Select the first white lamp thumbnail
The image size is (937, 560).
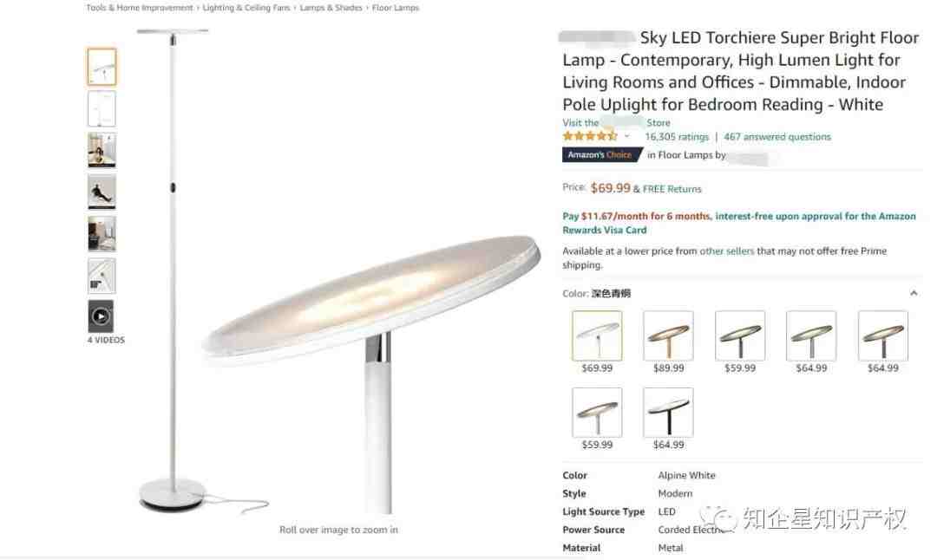point(102,67)
